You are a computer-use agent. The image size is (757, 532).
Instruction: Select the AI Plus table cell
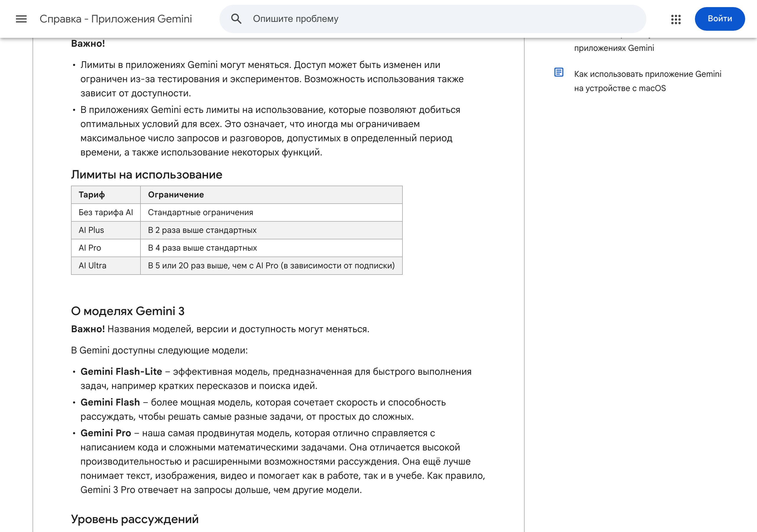point(106,231)
